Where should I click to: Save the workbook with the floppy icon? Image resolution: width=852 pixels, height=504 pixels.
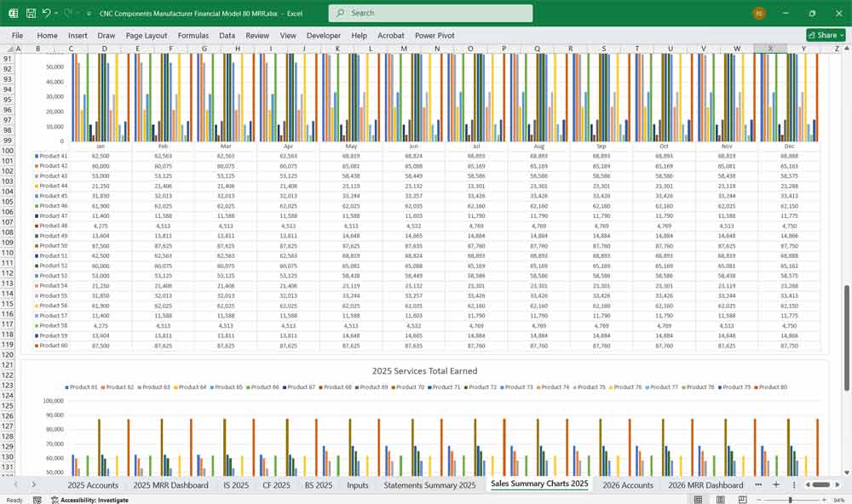[31, 13]
